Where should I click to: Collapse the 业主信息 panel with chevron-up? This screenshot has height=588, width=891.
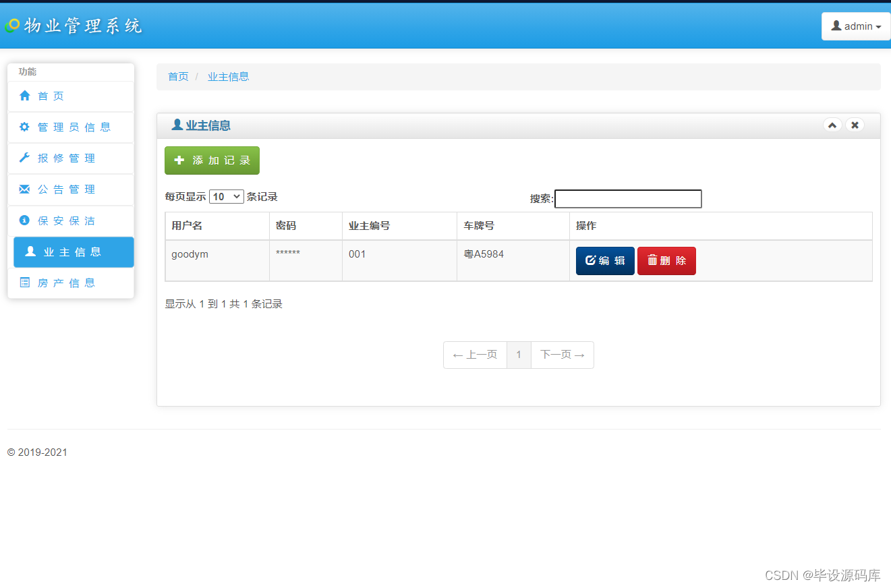832,125
